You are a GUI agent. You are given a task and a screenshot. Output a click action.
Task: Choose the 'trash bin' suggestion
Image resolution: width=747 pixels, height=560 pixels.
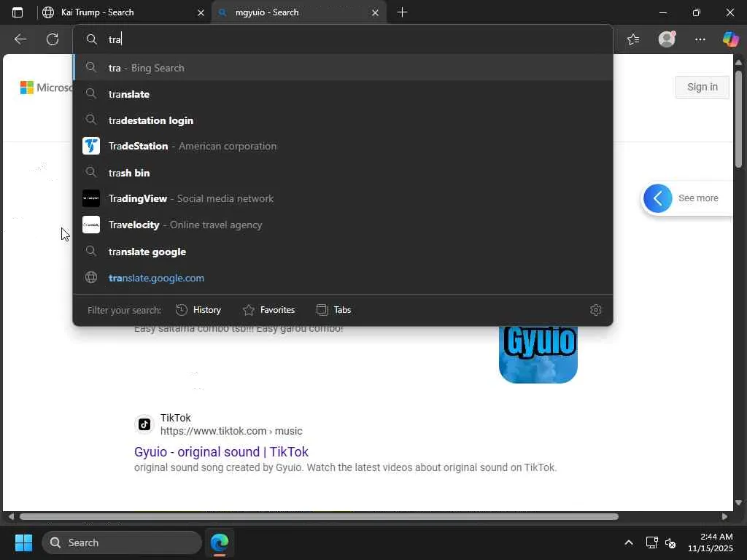point(343,172)
